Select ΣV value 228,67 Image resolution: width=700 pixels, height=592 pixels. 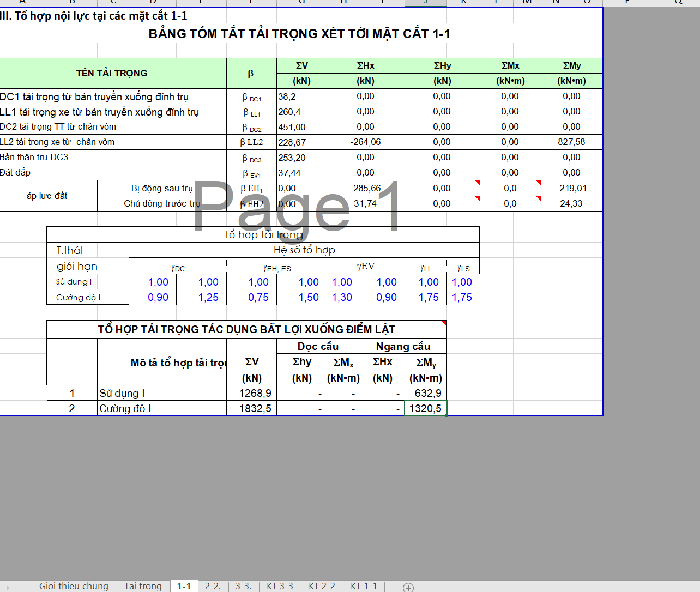pos(301,142)
